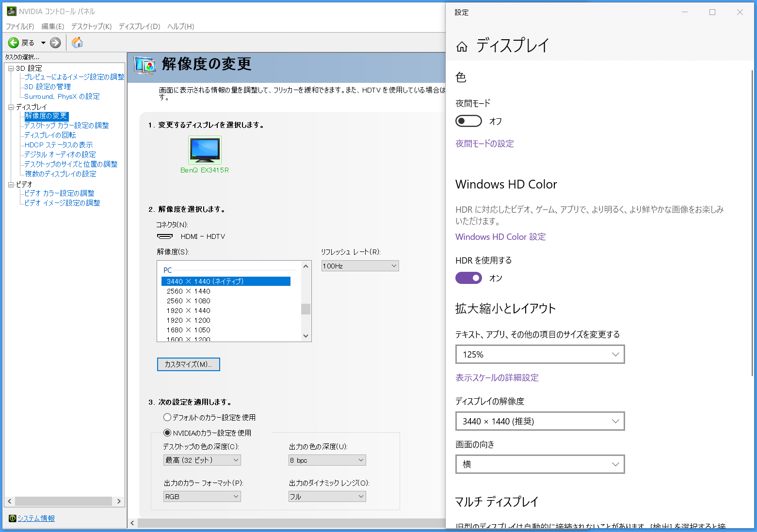Select resolution 1920 × 1200
The image size is (757, 532).
(189, 320)
